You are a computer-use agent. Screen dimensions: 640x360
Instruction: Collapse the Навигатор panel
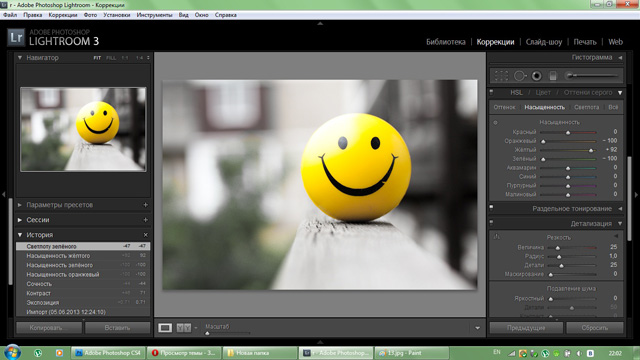pyautogui.click(x=20, y=58)
